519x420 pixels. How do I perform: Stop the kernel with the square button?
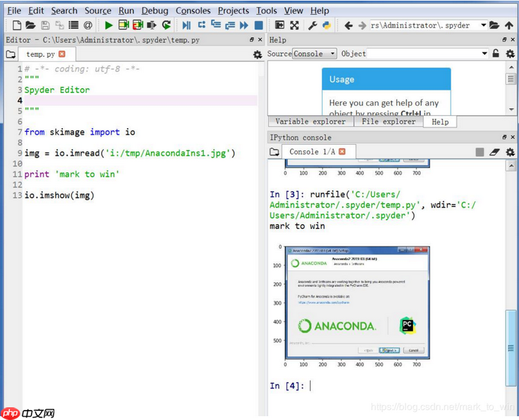479,152
